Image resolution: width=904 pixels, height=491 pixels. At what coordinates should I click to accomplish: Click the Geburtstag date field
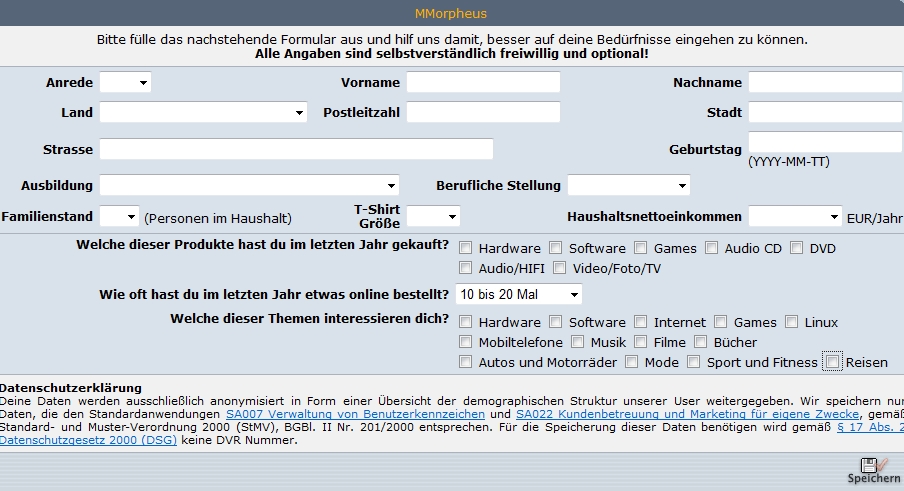(x=825, y=142)
